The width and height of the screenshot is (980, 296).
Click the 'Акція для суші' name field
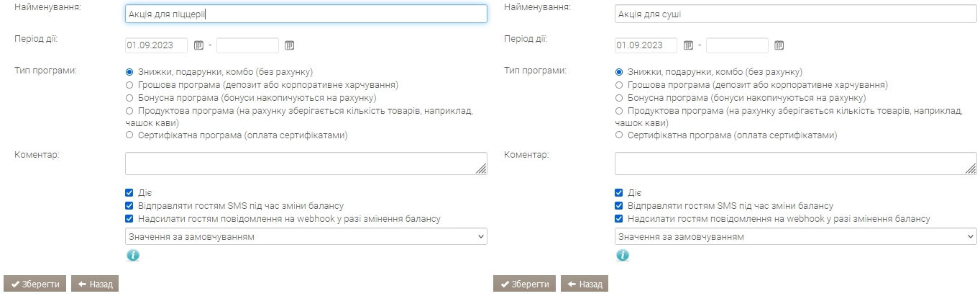pos(796,14)
